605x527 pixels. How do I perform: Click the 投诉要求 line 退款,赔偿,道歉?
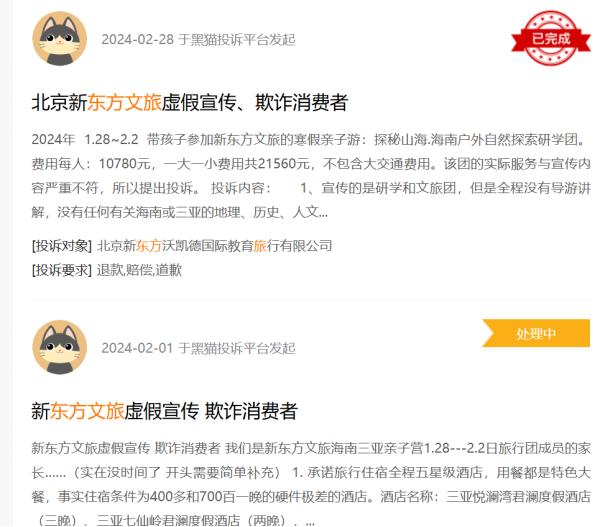[x=139, y=270]
